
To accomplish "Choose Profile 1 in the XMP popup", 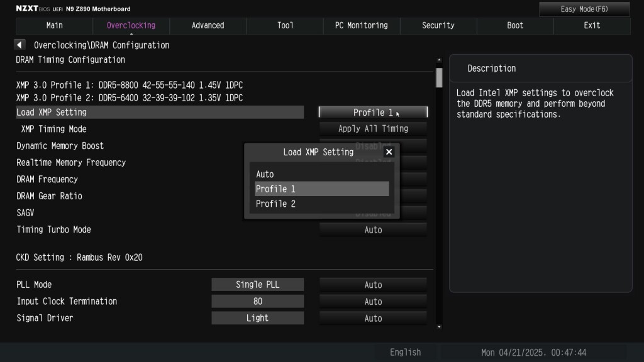I will pos(321,189).
